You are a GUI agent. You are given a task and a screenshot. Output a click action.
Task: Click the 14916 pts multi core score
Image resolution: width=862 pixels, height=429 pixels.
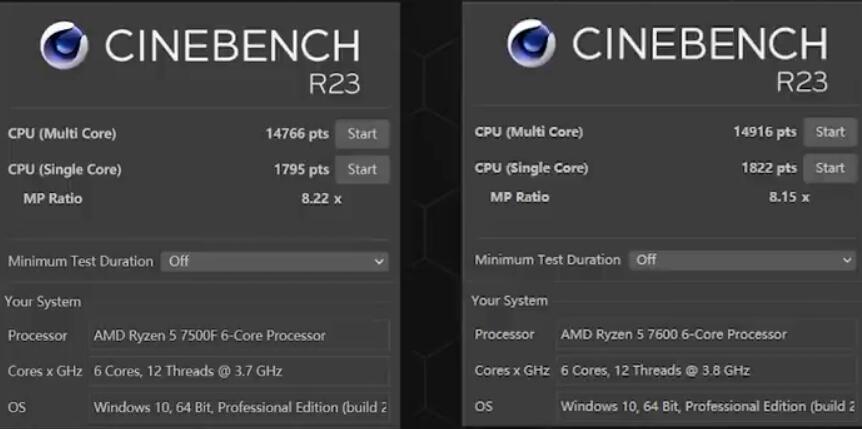[x=764, y=132]
